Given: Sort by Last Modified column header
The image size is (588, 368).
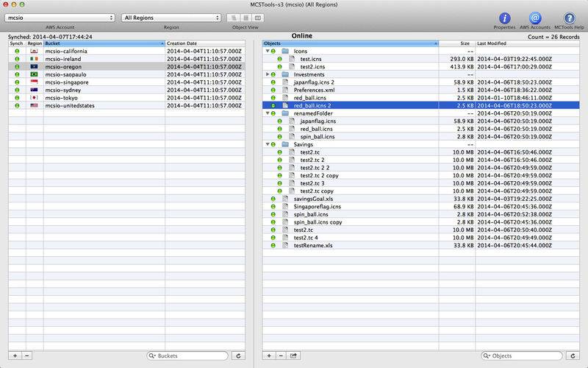Looking at the screenshot, I should 527,43.
